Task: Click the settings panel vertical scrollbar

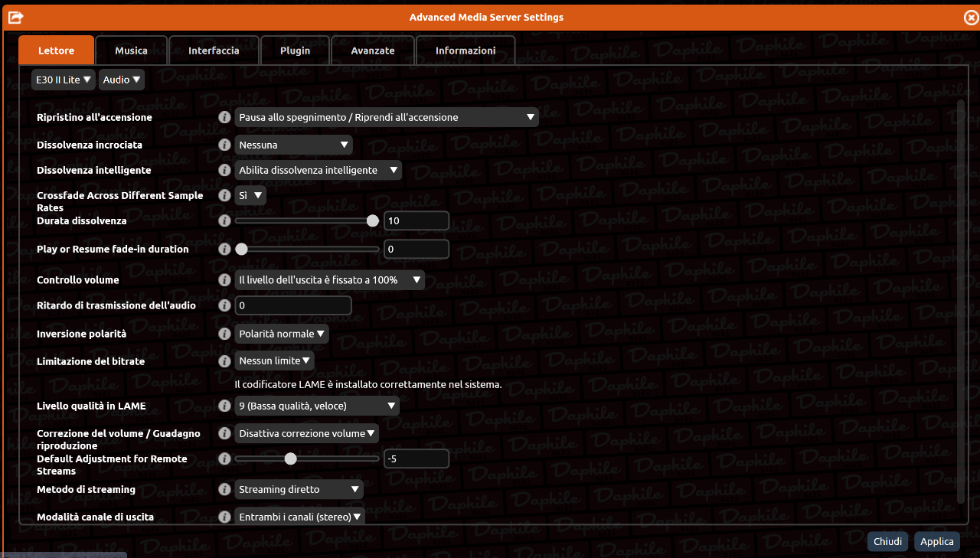Action: [x=961, y=302]
